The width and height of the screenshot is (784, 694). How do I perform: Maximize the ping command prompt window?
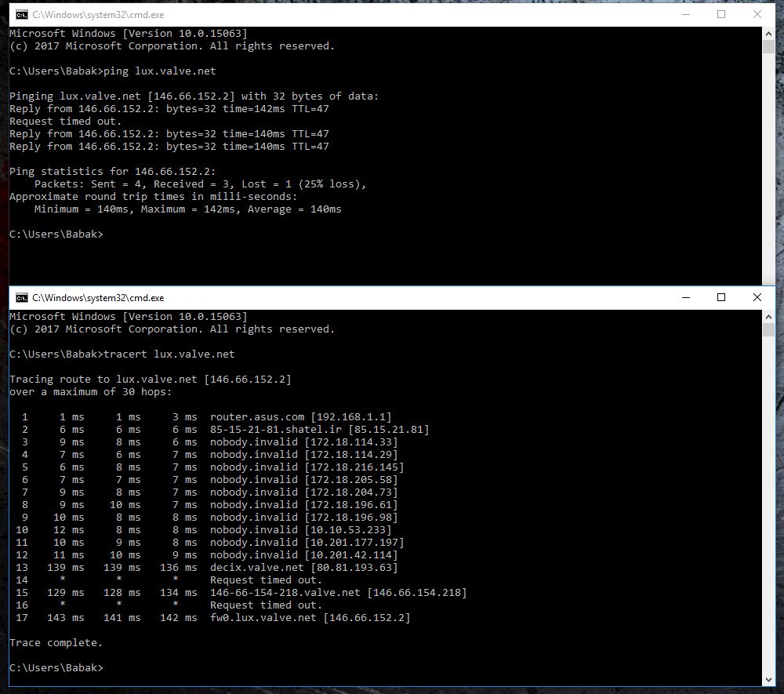[721, 14]
